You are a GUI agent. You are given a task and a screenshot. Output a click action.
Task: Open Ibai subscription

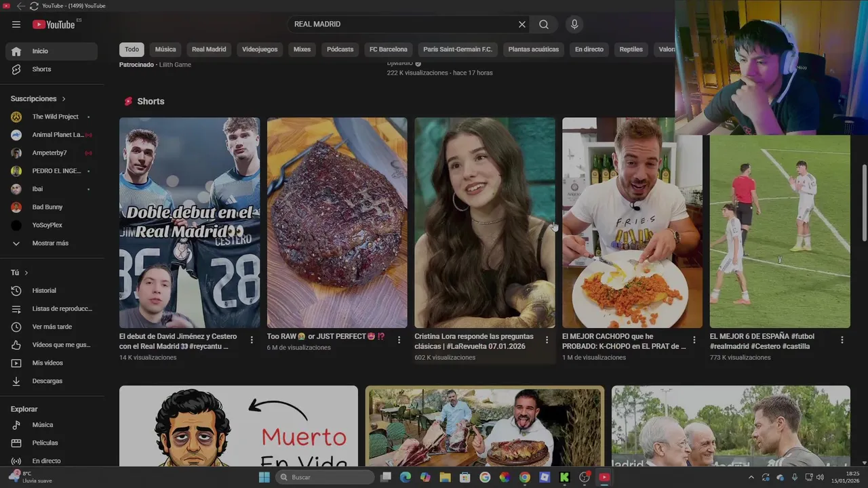(x=52, y=189)
